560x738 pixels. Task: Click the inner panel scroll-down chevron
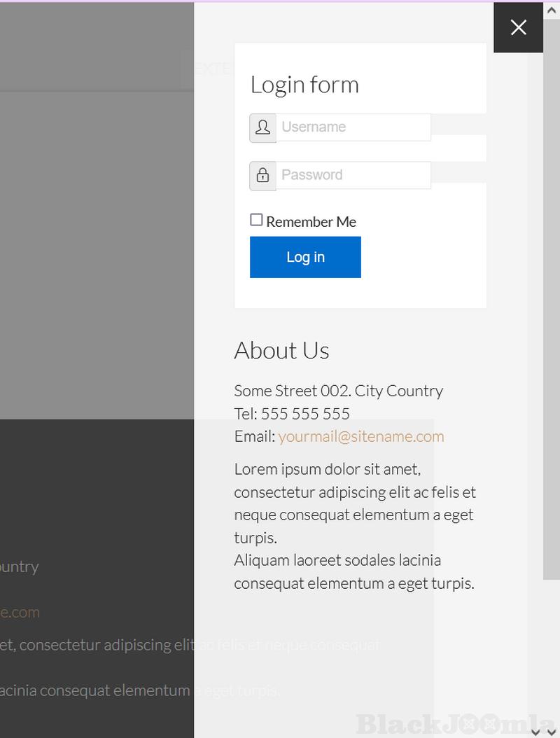(x=536, y=732)
